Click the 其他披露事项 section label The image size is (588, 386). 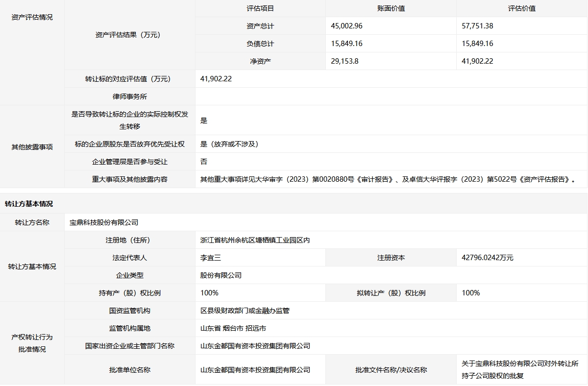click(32, 146)
